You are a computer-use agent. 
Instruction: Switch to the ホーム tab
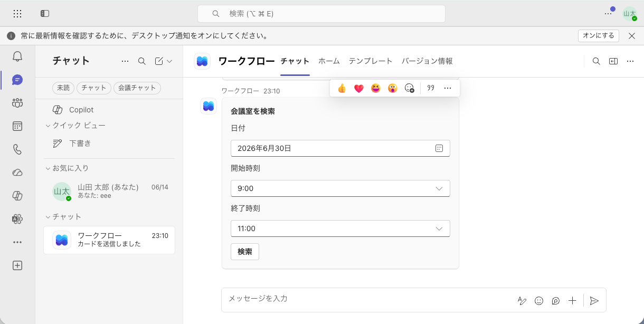[x=329, y=61]
